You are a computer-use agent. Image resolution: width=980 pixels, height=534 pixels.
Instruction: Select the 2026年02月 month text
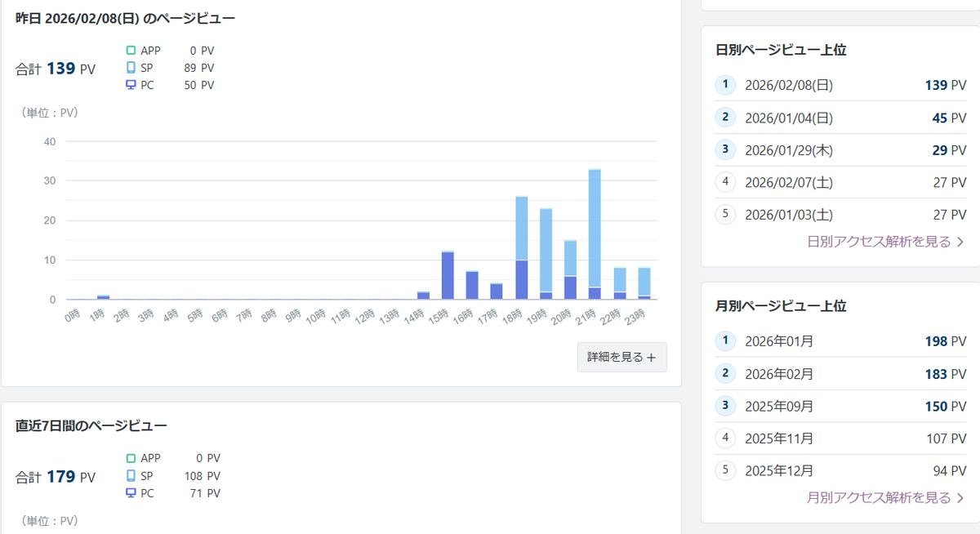[x=779, y=374]
